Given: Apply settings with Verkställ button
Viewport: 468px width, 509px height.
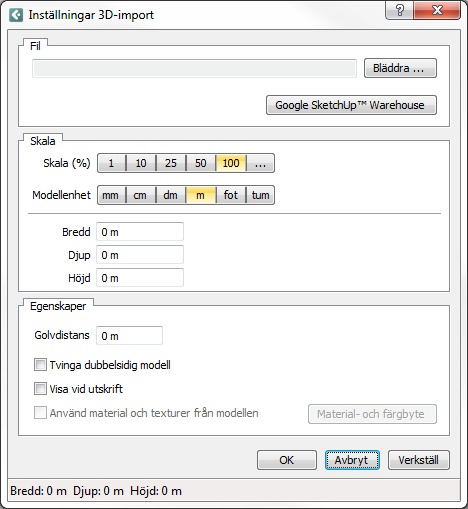Looking at the screenshot, I should coord(419,460).
